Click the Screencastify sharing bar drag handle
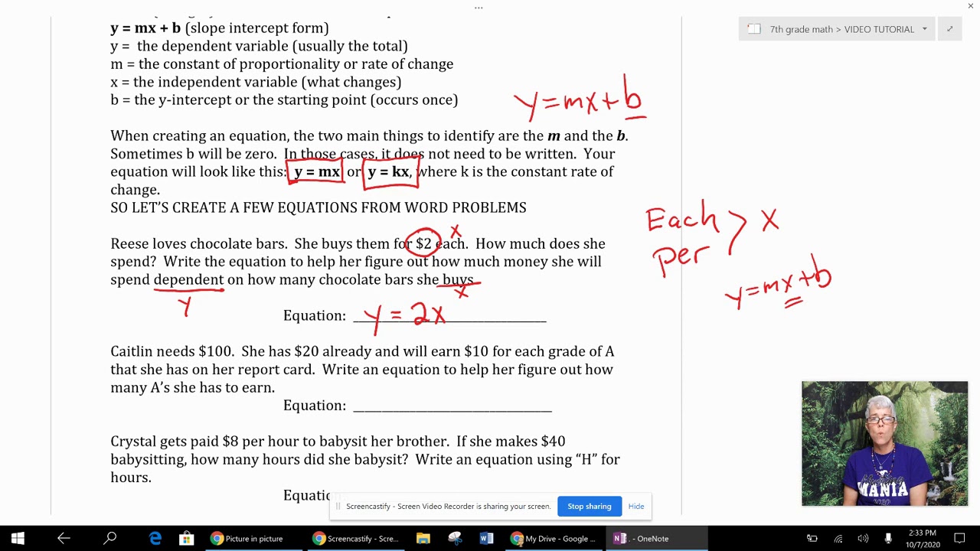This screenshot has height=551, width=980. pyautogui.click(x=338, y=507)
